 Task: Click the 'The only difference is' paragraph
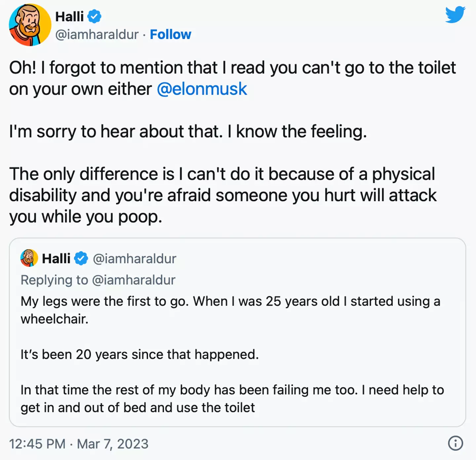223,195
